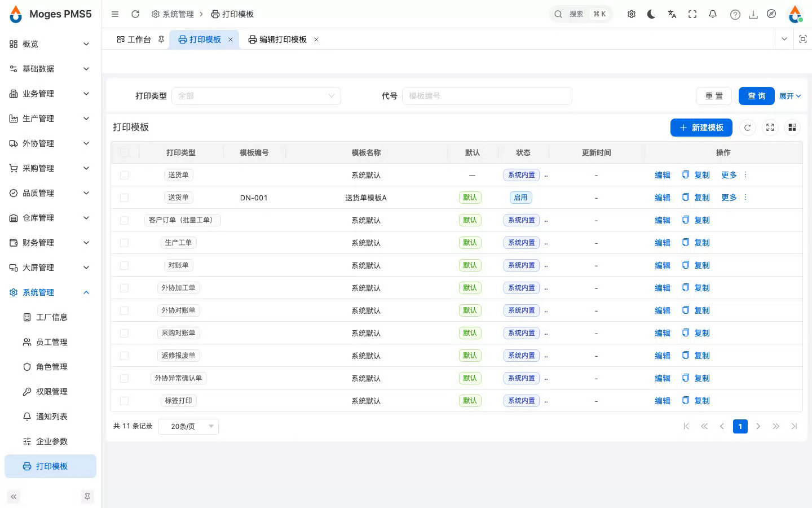Check the DN-001 row checkbox

tap(125, 198)
